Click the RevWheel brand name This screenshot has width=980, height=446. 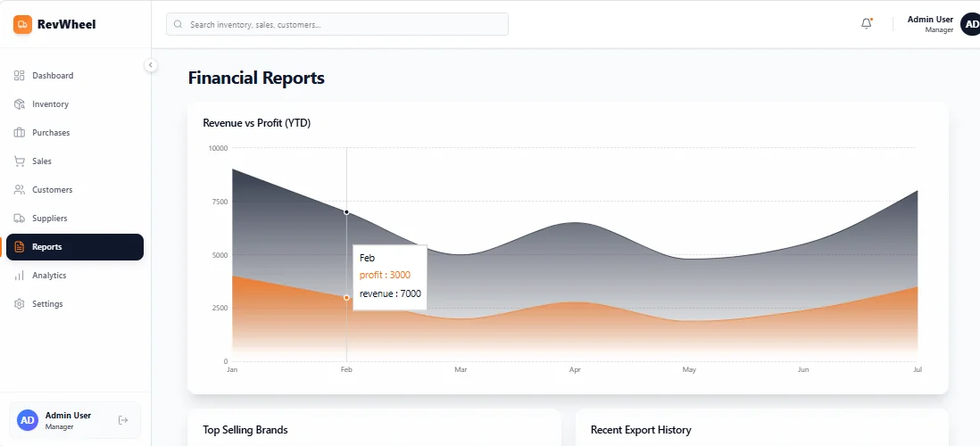tap(66, 24)
